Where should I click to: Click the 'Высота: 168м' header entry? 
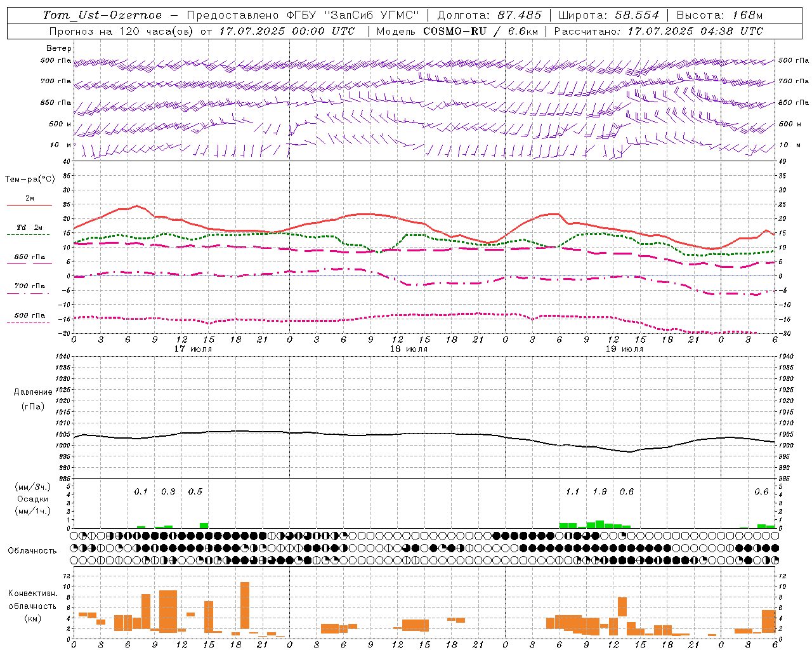(719, 15)
